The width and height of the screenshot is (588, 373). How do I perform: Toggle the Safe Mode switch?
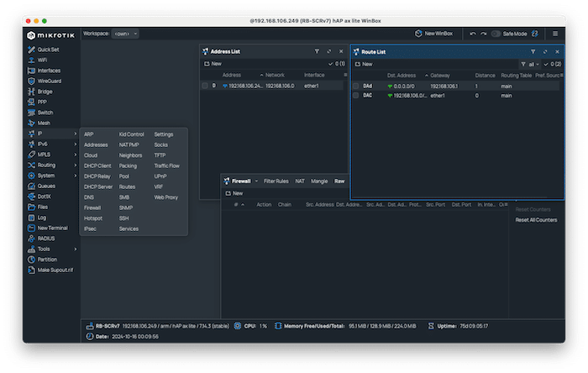click(x=496, y=34)
